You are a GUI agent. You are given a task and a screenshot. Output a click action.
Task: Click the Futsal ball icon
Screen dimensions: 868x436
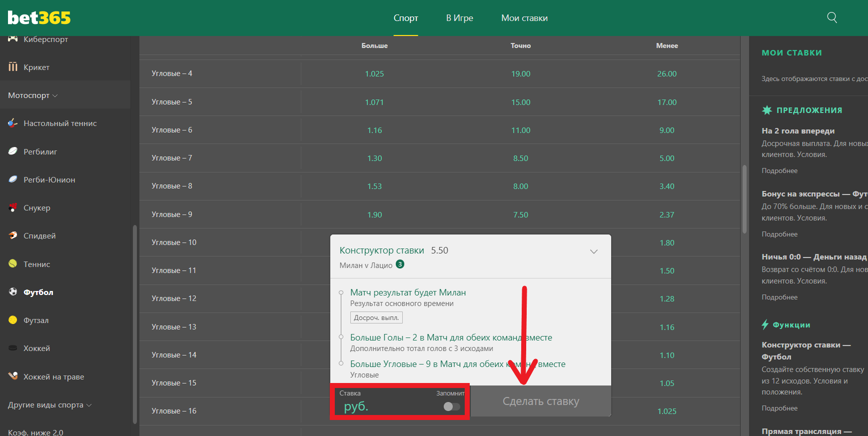coord(13,320)
